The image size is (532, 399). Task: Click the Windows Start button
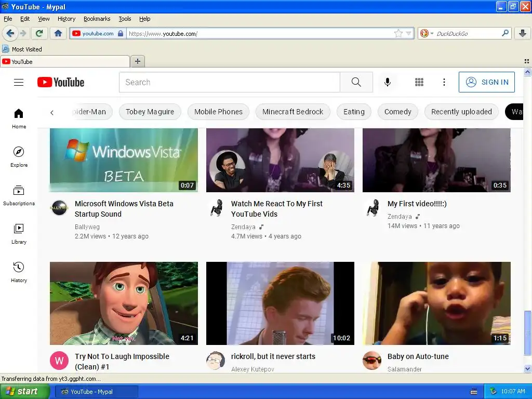click(x=24, y=392)
